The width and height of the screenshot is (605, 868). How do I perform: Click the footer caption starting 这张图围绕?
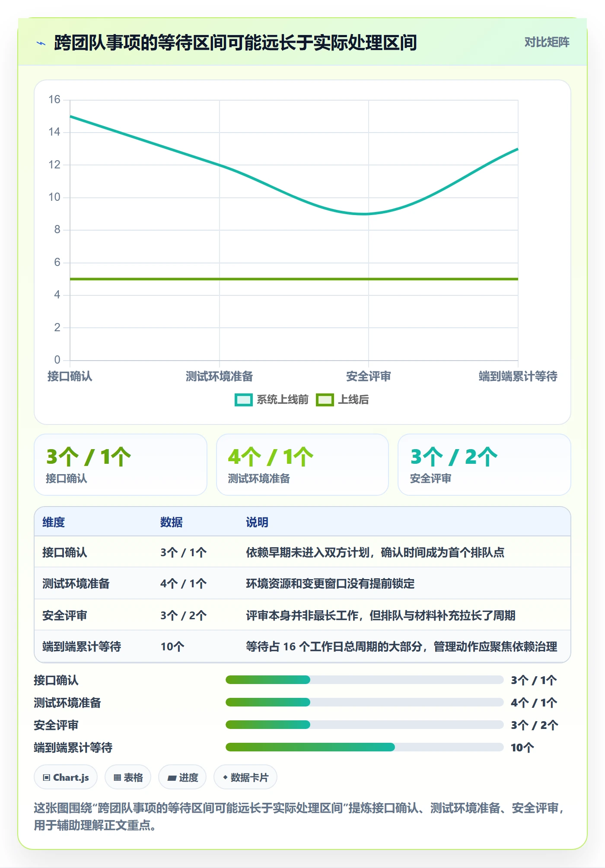pyautogui.click(x=300, y=817)
